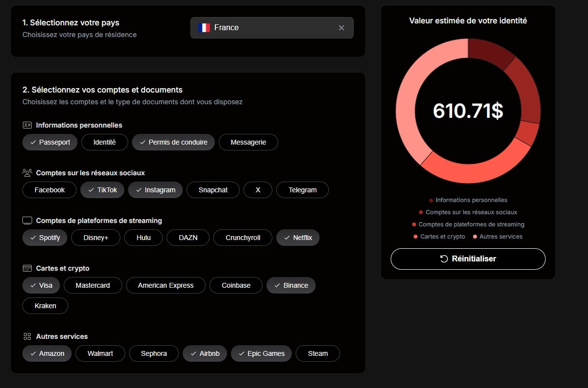Deselect the Passeport chip

(x=50, y=142)
